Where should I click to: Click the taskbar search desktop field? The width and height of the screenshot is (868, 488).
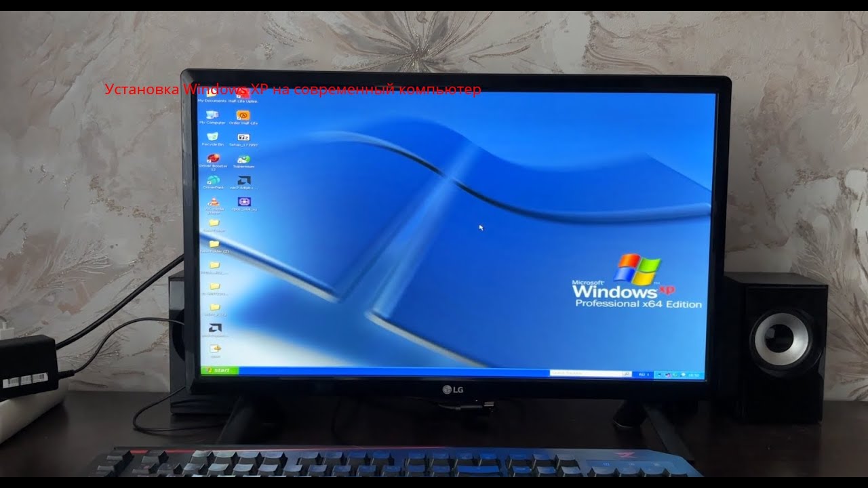pyautogui.click(x=585, y=373)
